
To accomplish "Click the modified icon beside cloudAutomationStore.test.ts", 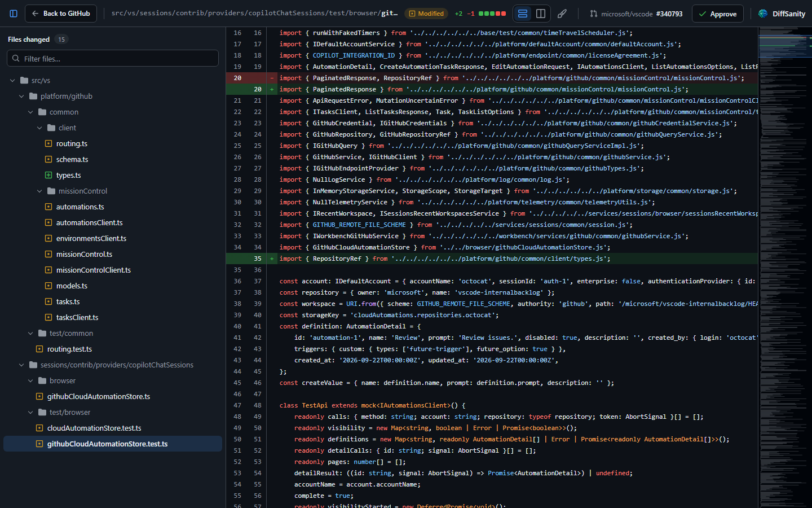I will pyautogui.click(x=39, y=428).
